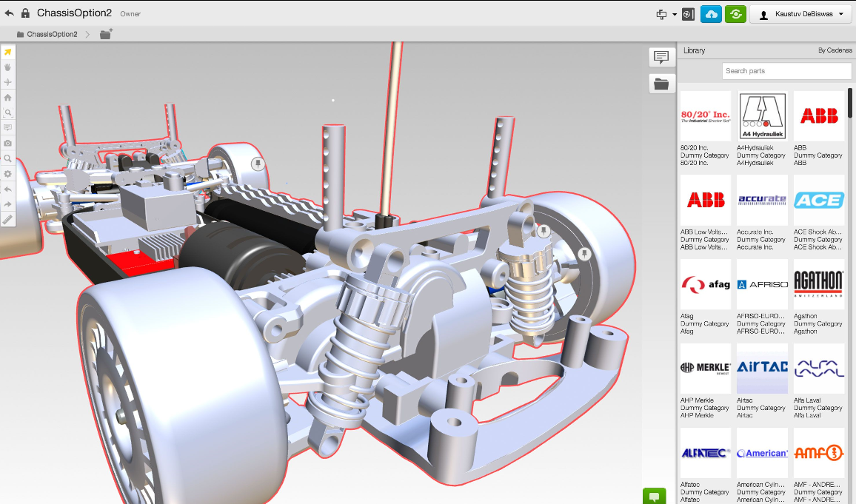Click the back arrow beside ChassisOption2 title
The image size is (856, 504).
tap(9, 13)
